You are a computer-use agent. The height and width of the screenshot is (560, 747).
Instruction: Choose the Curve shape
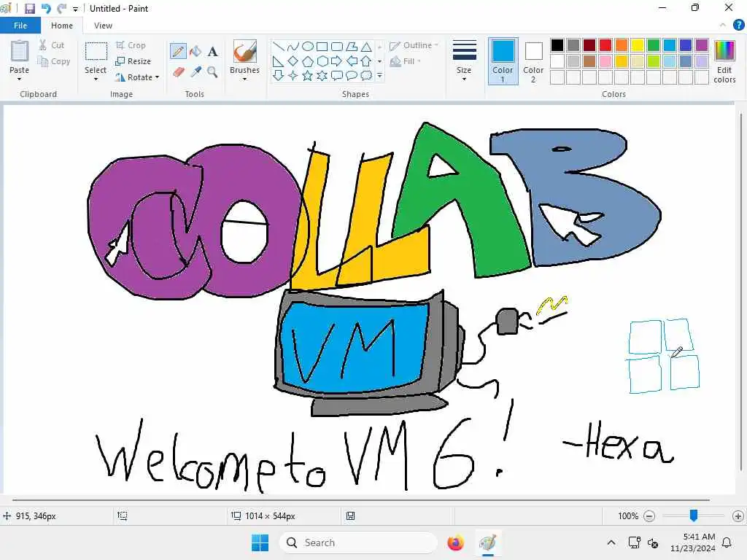coord(293,46)
